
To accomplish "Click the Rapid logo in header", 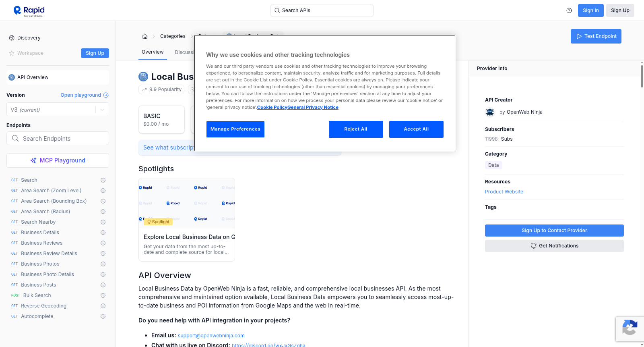I will click(29, 11).
